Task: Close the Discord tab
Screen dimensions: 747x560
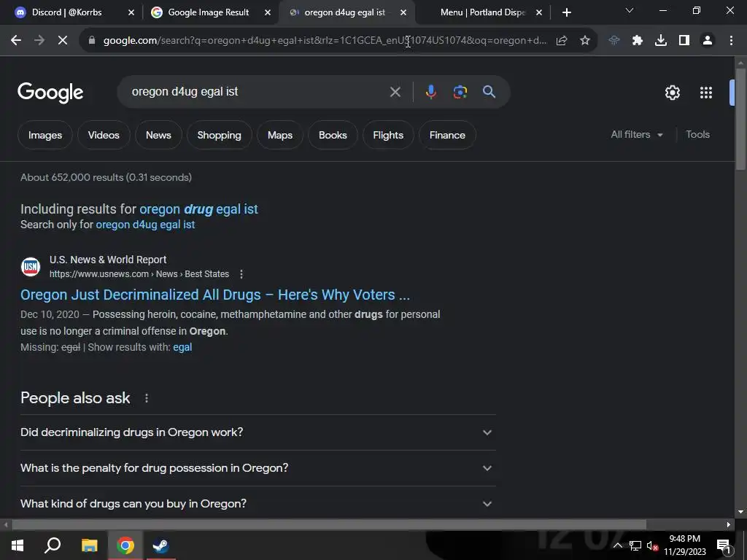Action: 131,13
